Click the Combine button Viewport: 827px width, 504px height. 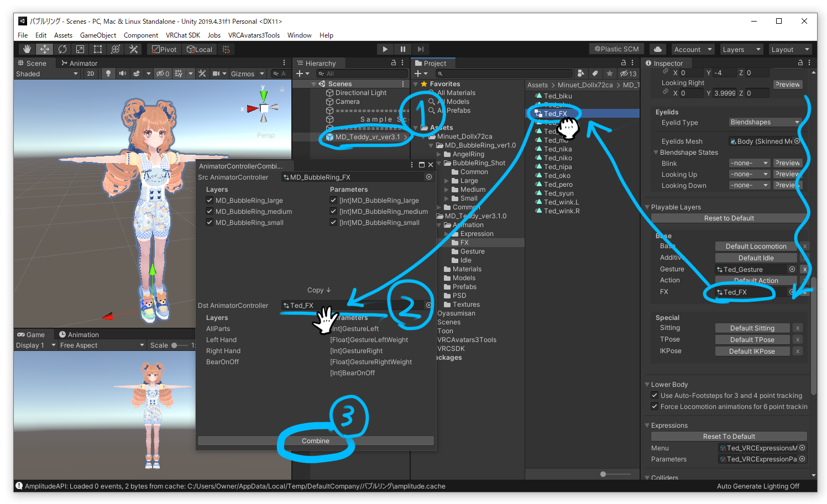click(x=316, y=441)
